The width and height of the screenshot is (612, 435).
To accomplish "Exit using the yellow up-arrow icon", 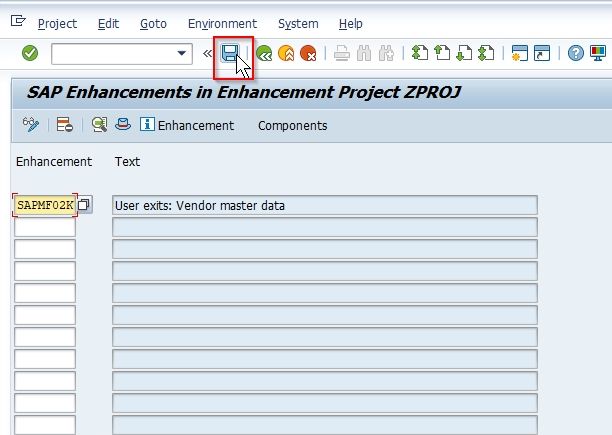I will pos(286,53).
